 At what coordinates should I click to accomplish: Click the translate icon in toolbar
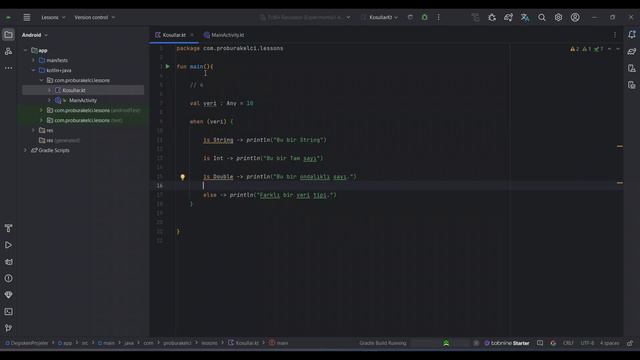[x=525, y=18]
